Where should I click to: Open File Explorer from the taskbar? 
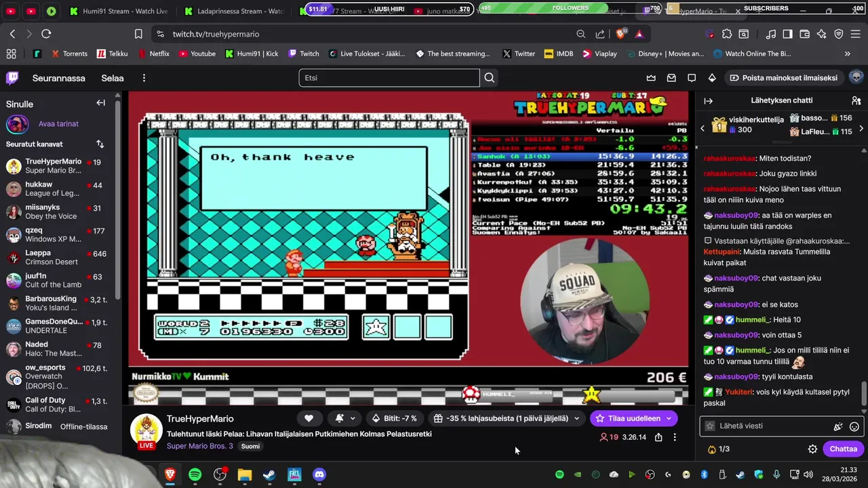click(x=245, y=474)
